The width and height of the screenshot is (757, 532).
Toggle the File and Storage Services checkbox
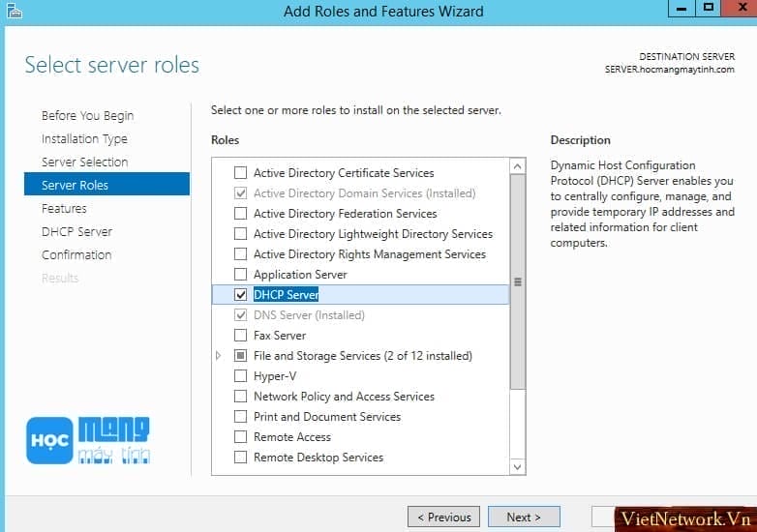[x=240, y=355]
